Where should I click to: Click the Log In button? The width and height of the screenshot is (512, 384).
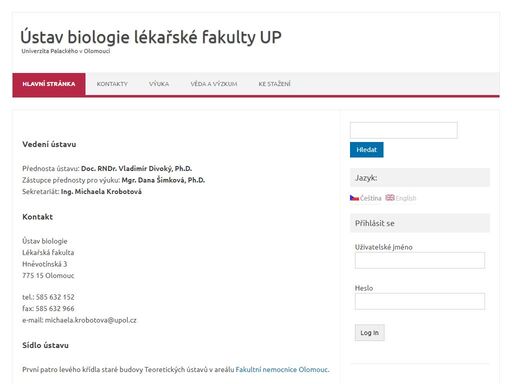[x=370, y=333]
